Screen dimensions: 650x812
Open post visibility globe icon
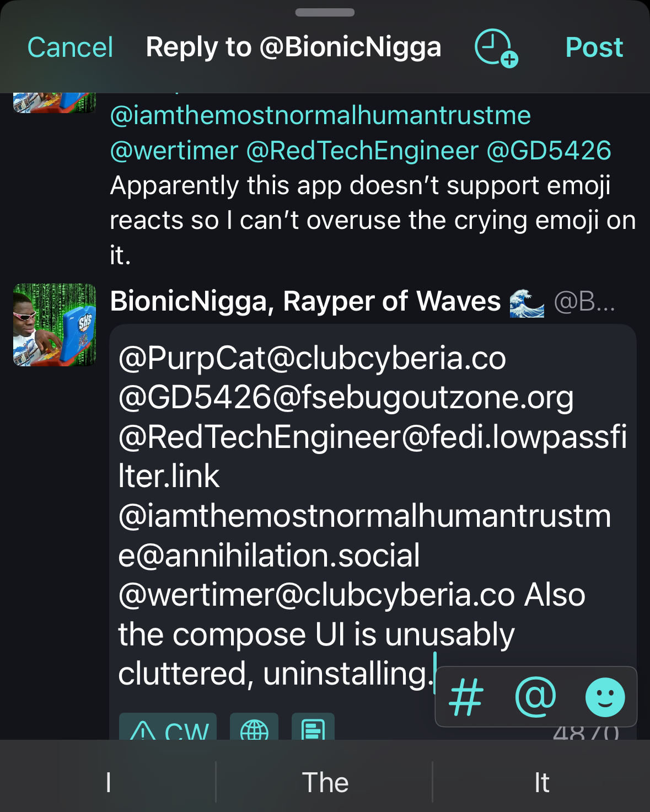point(254,729)
